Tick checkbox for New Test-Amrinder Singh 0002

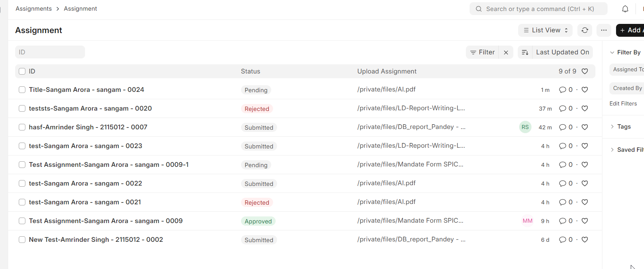coord(22,240)
